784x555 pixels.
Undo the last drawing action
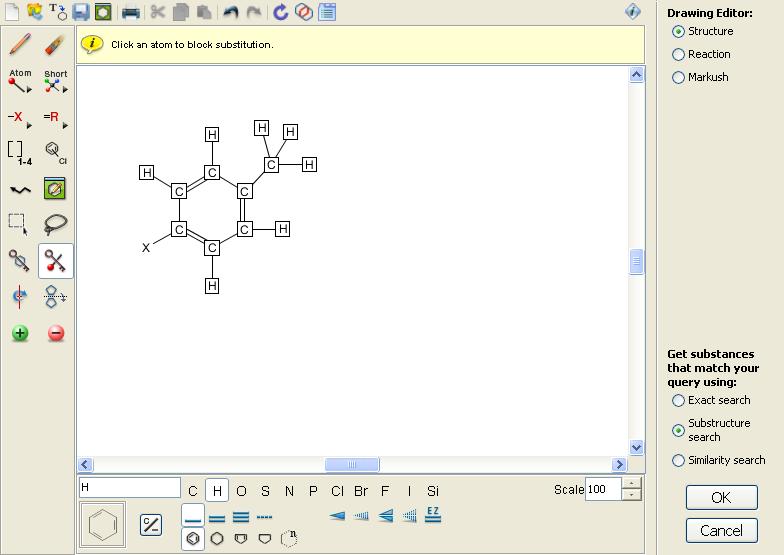coord(230,12)
